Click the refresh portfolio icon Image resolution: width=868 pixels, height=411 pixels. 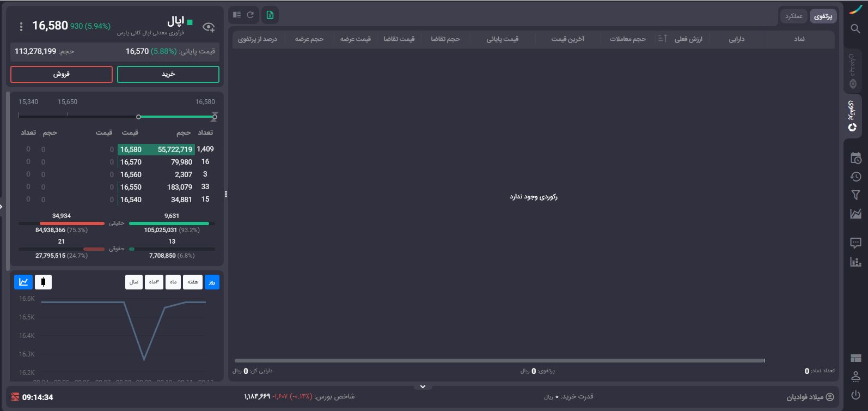tap(250, 15)
